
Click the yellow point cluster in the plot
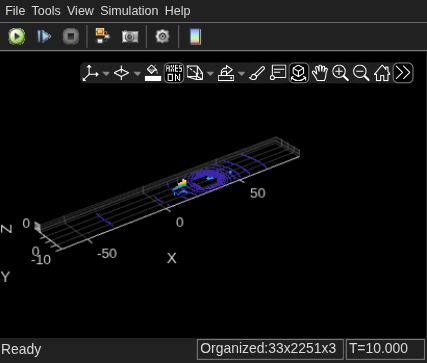click(x=182, y=184)
